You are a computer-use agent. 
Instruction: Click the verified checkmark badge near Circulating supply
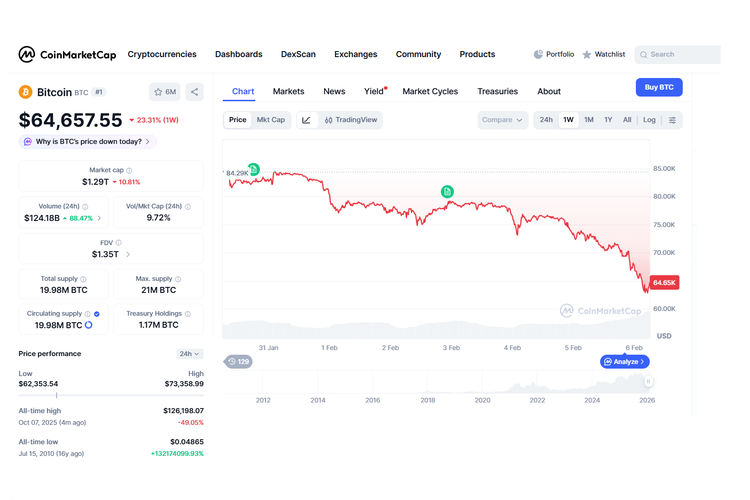[97, 314]
